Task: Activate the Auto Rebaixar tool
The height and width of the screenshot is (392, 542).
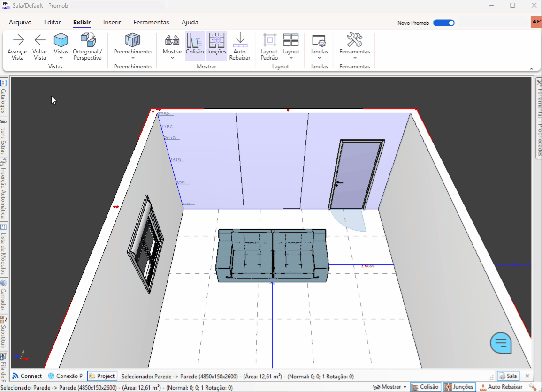Action: pos(240,46)
